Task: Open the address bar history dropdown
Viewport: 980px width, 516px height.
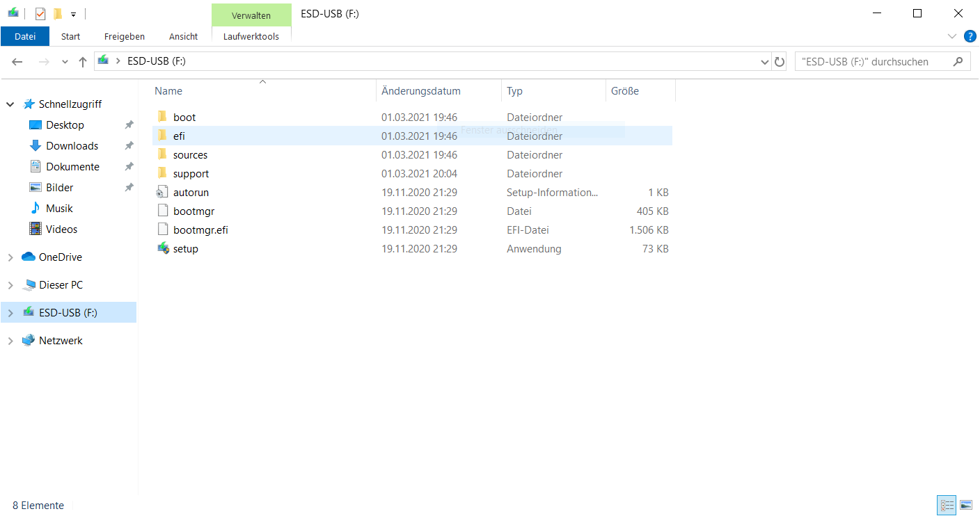Action: pyautogui.click(x=766, y=62)
